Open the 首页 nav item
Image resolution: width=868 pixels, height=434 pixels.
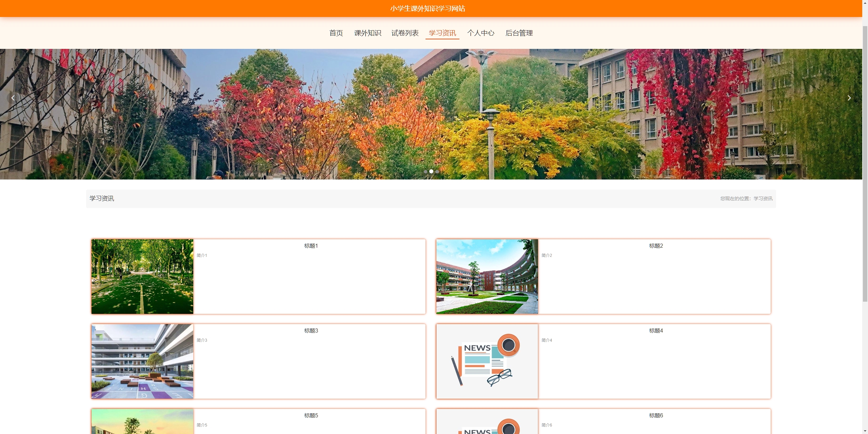click(x=336, y=33)
